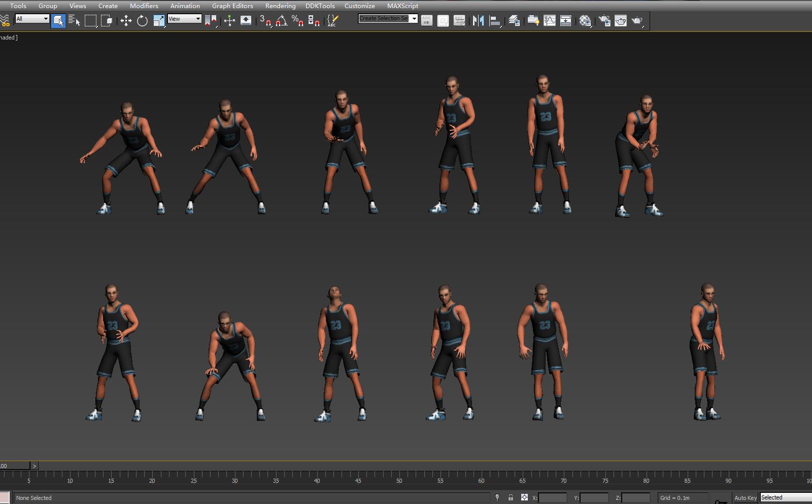
Task: Open the Create menu
Action: (108, 6)
